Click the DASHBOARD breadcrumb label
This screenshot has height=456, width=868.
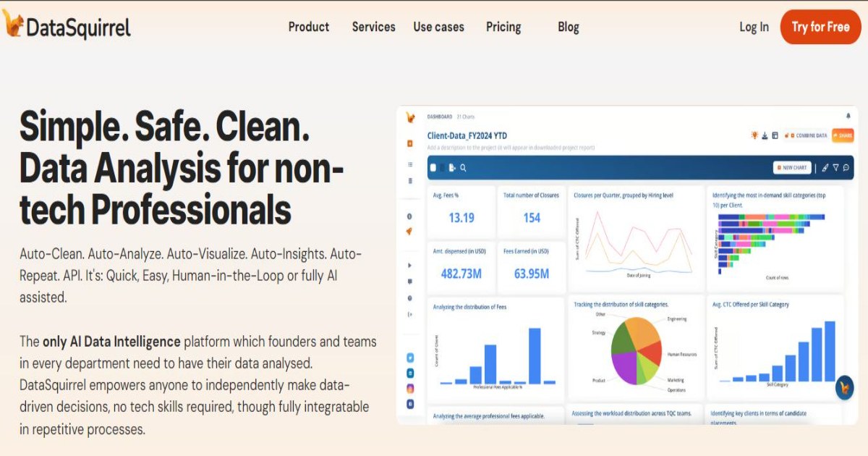click(x=440, y=117)
